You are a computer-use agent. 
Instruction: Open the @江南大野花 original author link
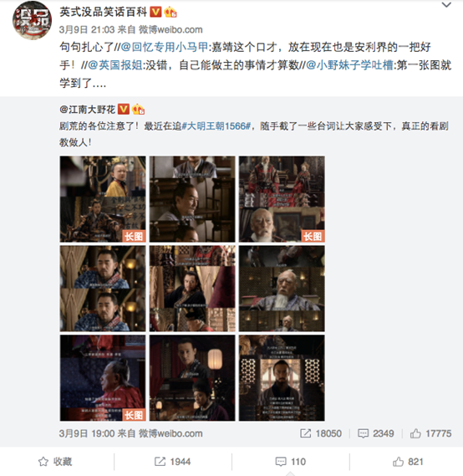87,110
